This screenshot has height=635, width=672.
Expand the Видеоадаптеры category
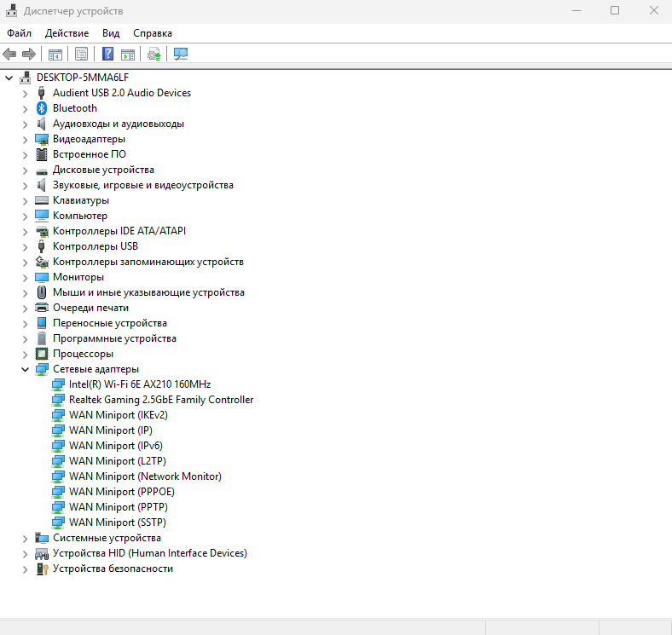26,139
